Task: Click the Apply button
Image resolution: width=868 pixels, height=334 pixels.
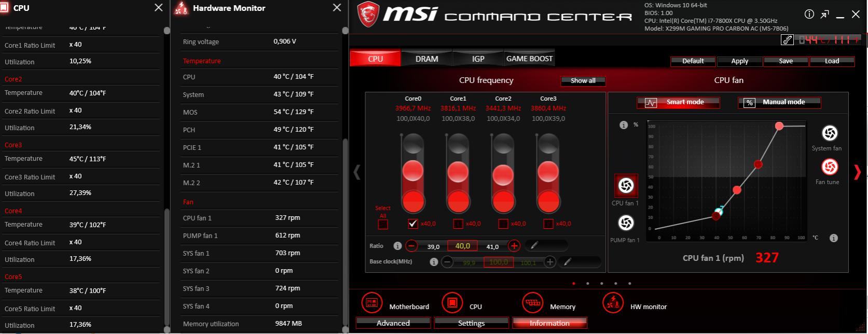Action: 739,61
